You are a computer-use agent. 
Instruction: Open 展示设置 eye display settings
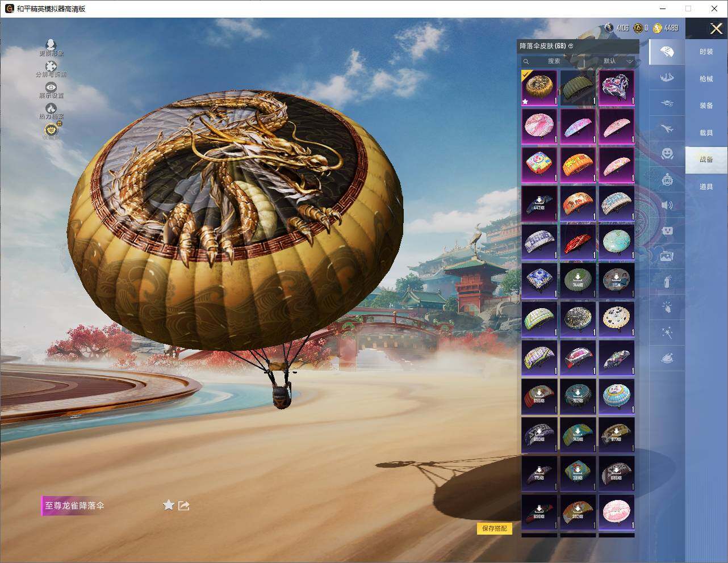51,87
